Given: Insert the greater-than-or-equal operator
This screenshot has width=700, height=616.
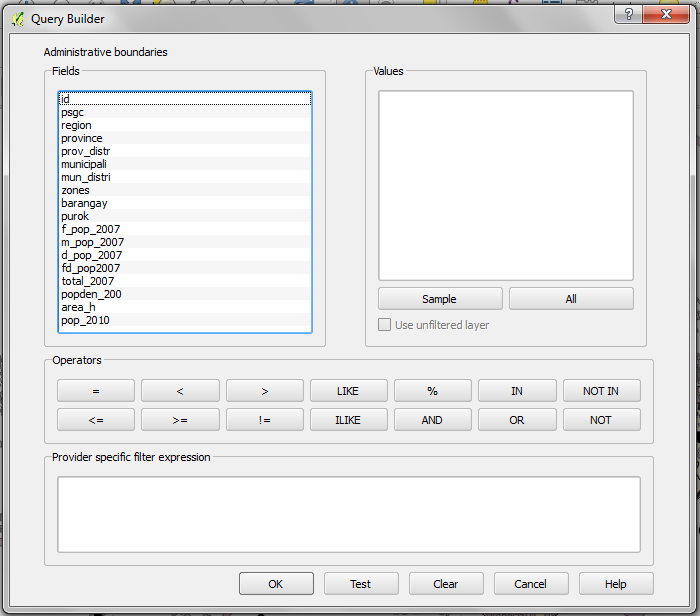Looking at the screenshot, I should (180, 420).
